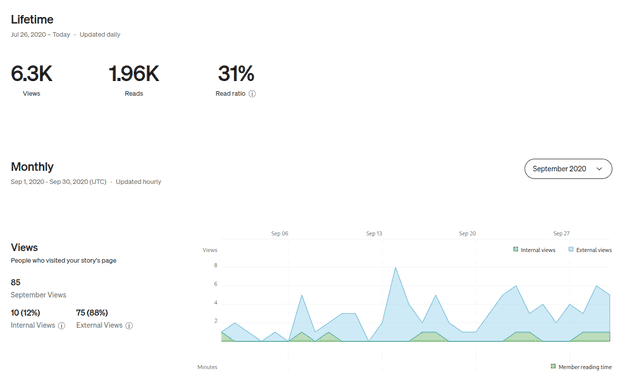Click the Read ratio label
This screenshot has width=630, height=377.
pyautogui.click(x=230, y=94)
